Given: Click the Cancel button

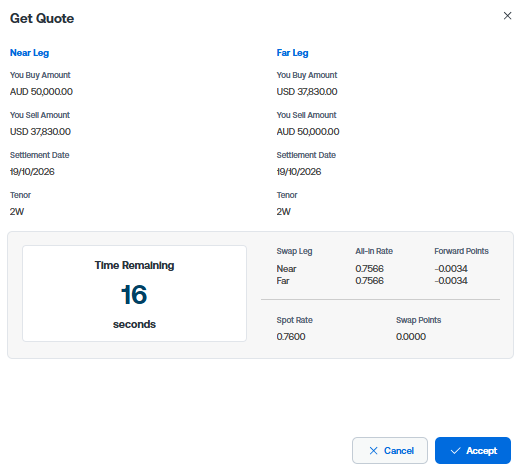Looking at the screenshot, I should tap(390, 450).
